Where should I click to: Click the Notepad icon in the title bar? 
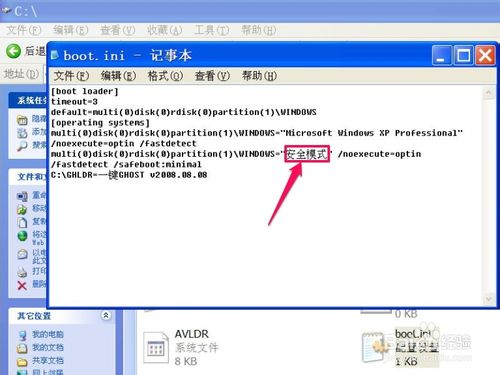[55, 55]
